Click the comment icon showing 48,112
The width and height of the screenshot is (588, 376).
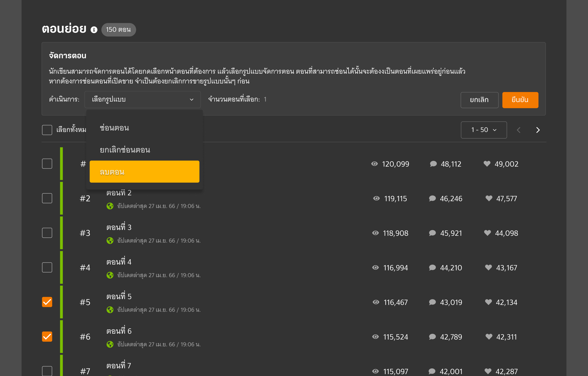coord(433,164)
